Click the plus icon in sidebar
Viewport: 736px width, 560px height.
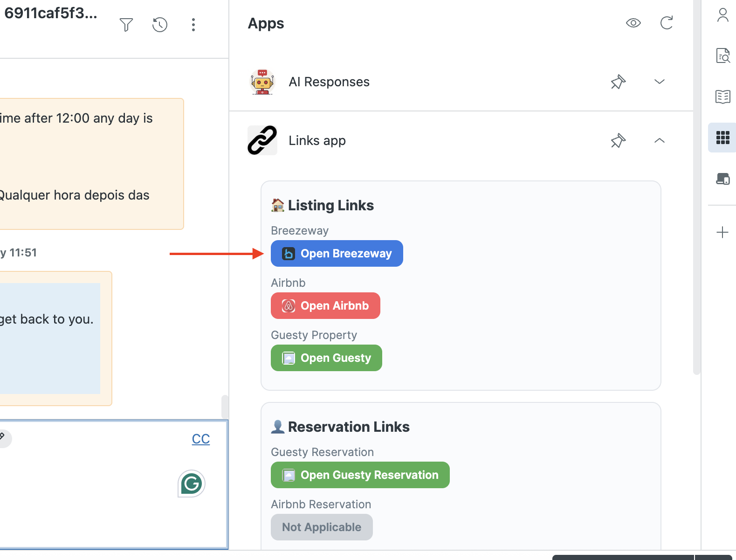pos(722,232)
